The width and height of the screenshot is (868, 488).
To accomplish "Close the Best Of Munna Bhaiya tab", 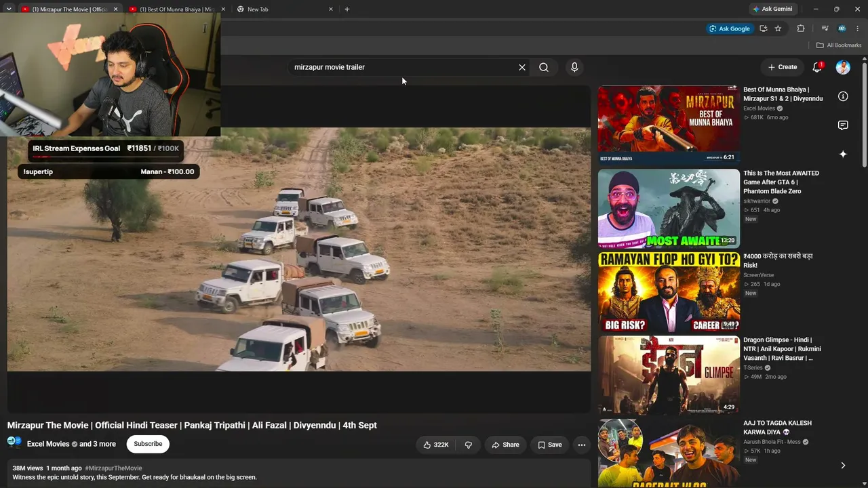I will (x=223, y=9).
